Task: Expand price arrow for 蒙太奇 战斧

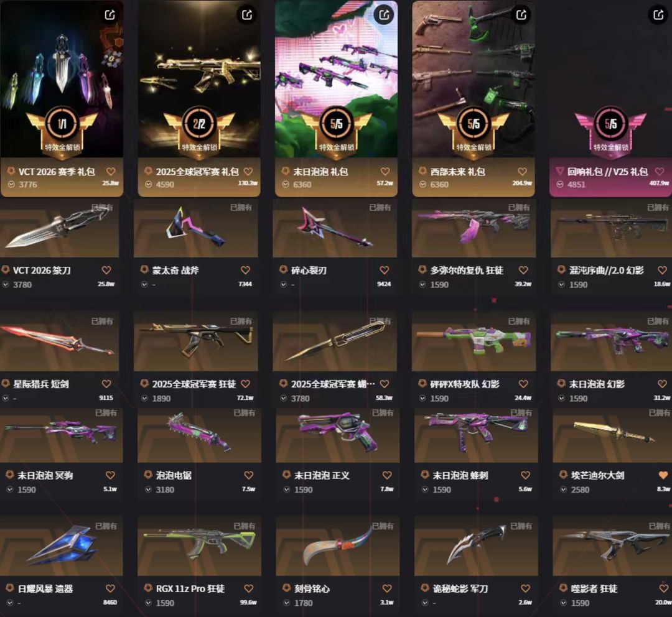Action: (145, 284)
